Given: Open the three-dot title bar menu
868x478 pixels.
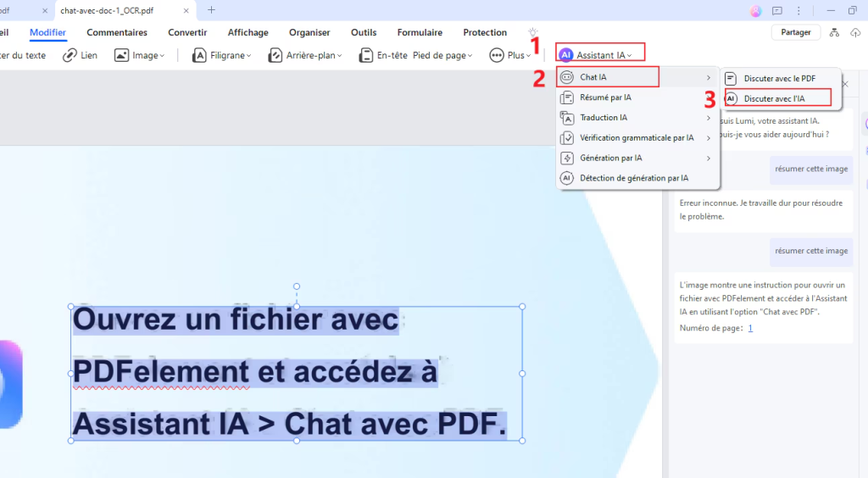Looking at the screenshot, I should pos(798,10).
